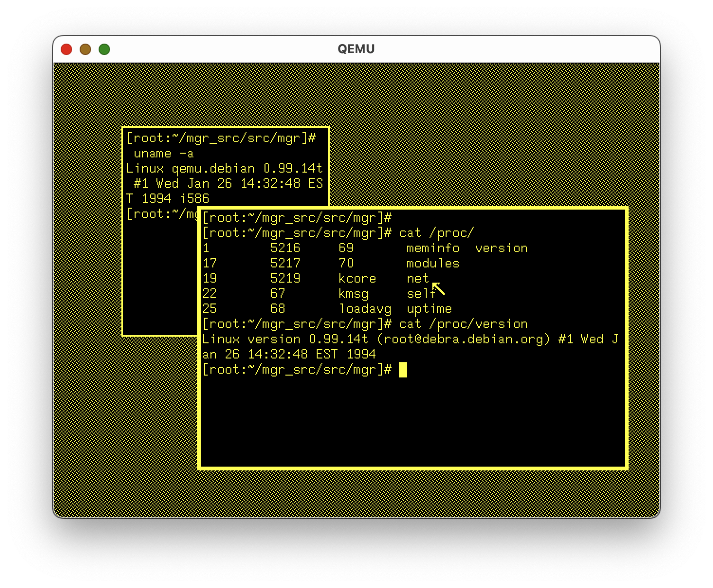
Task: Click the root prompt in the front terminal
Action: [294, 369]
